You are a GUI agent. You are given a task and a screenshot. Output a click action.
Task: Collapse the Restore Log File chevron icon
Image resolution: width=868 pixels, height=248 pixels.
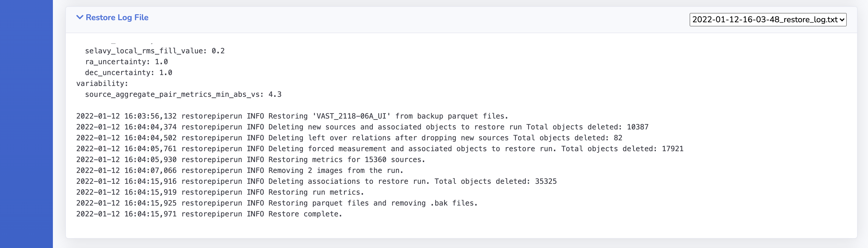pyautogui.click(x=80, y=17)
